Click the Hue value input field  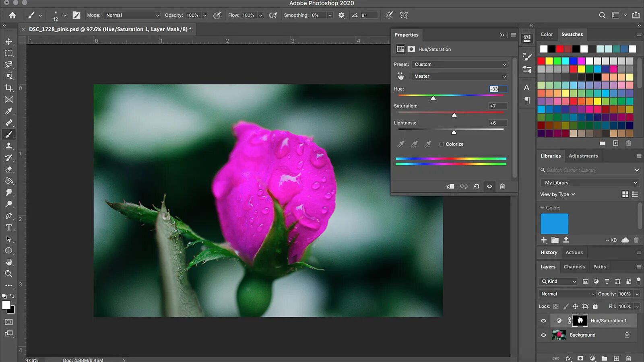[x=497, y=89]
